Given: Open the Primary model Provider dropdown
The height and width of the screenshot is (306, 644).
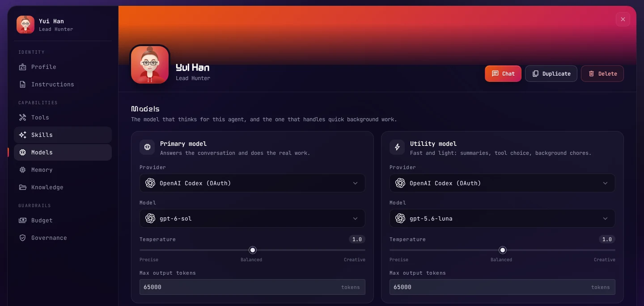Looking at the screenshot, I should coord(252,183).
